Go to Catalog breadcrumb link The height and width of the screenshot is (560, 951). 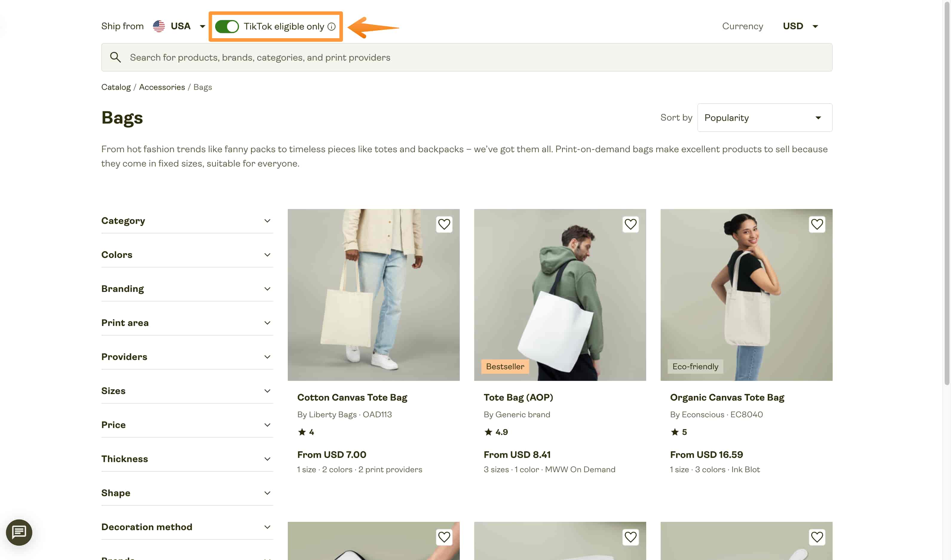116,87
